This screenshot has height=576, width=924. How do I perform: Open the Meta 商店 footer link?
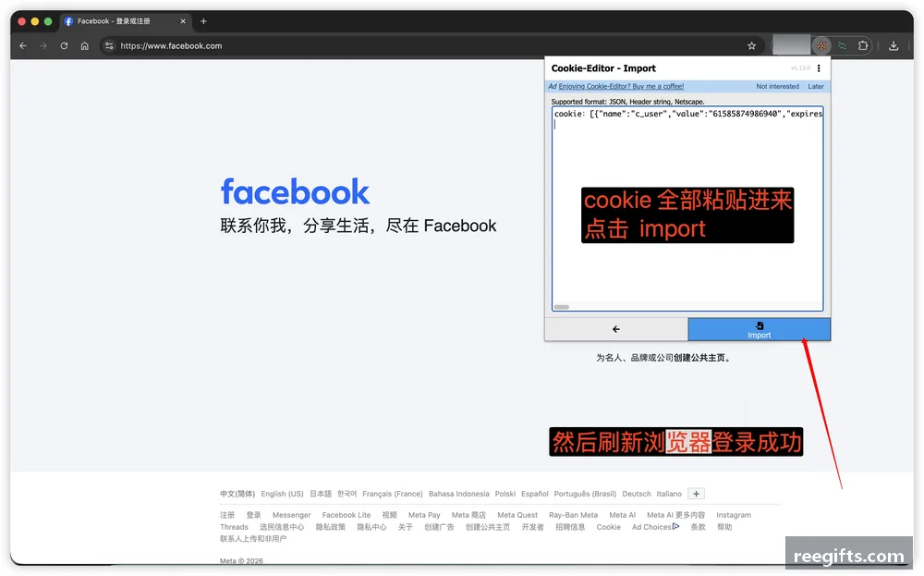(468, 515)
